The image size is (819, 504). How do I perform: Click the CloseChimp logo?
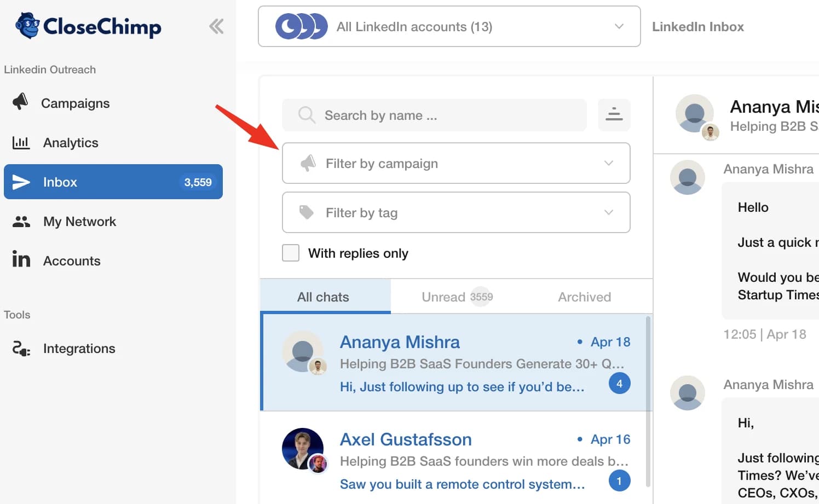pyautogui.click(x=88, y=26)
